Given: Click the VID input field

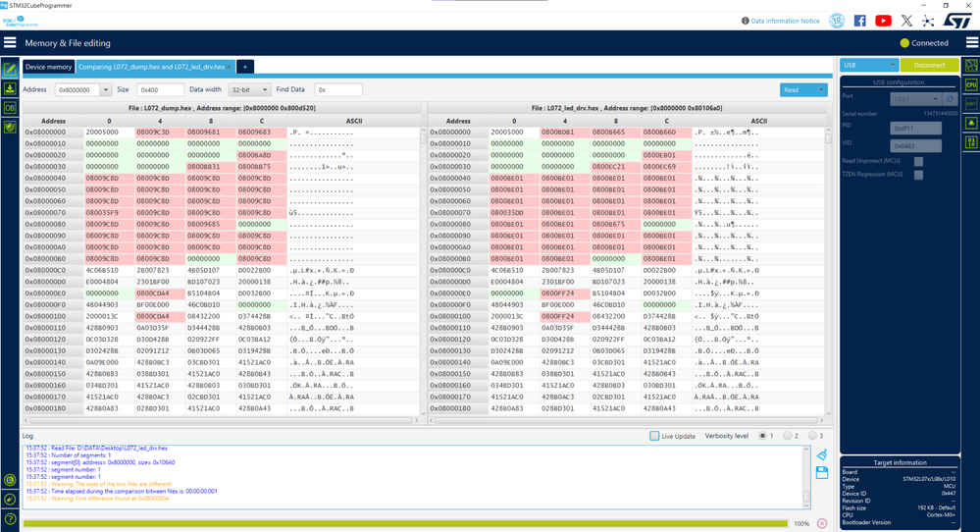Looking at the screenshot, I should pyautogui.click(x=915, y=145).
